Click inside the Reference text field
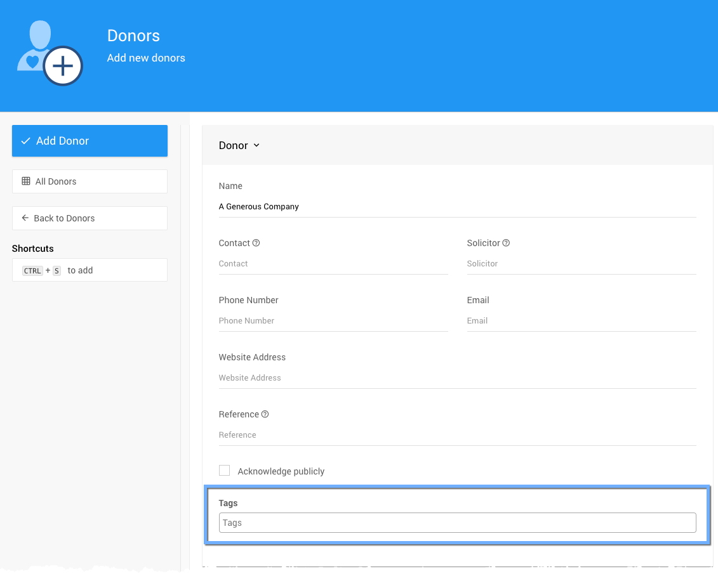 457,435
